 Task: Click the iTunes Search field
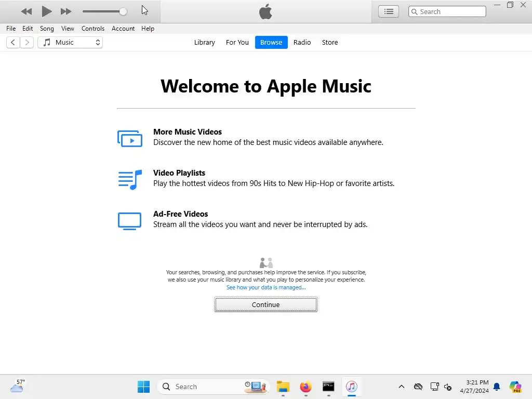(x=447, y=11)
